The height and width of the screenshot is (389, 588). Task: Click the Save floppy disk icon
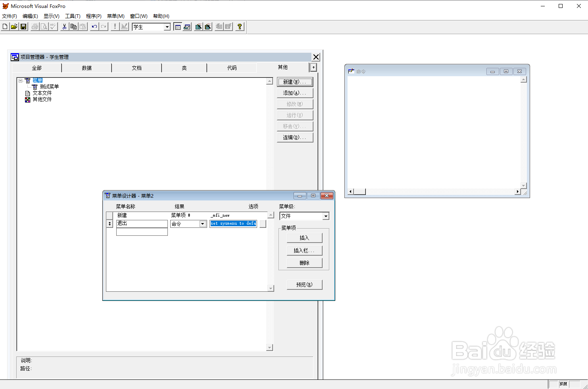click(x=23, y=27)
